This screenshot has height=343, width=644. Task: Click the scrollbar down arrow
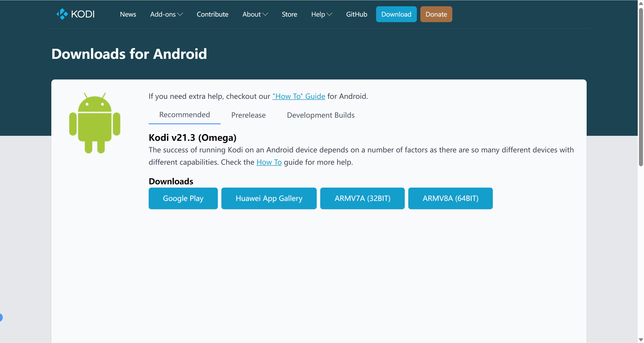pyautogui.click(x=641, y=340)
